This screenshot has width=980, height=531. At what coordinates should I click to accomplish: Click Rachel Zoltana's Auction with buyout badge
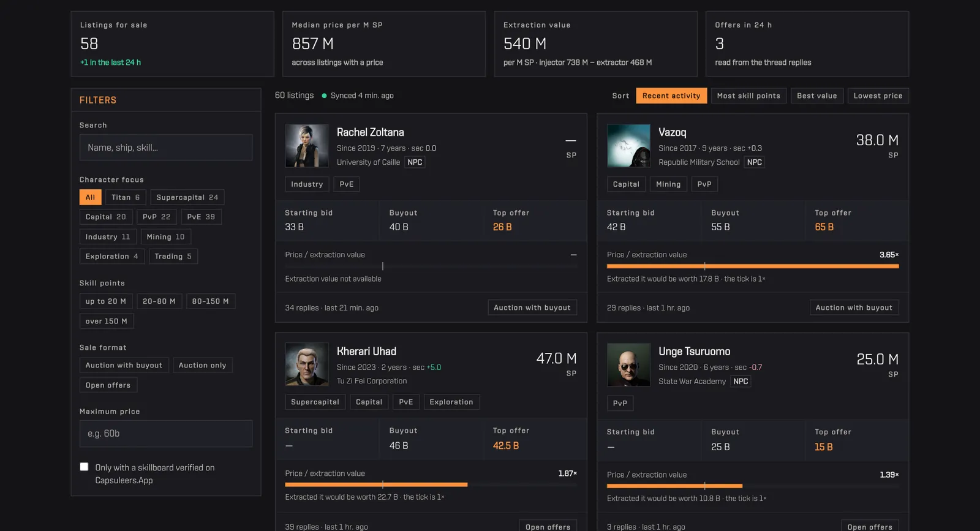point(532,307)
